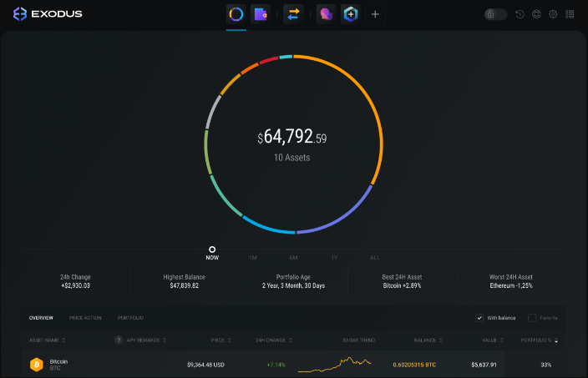Open the Exchange arrows icon
The image size is (588, 378).
pos(293,14)
